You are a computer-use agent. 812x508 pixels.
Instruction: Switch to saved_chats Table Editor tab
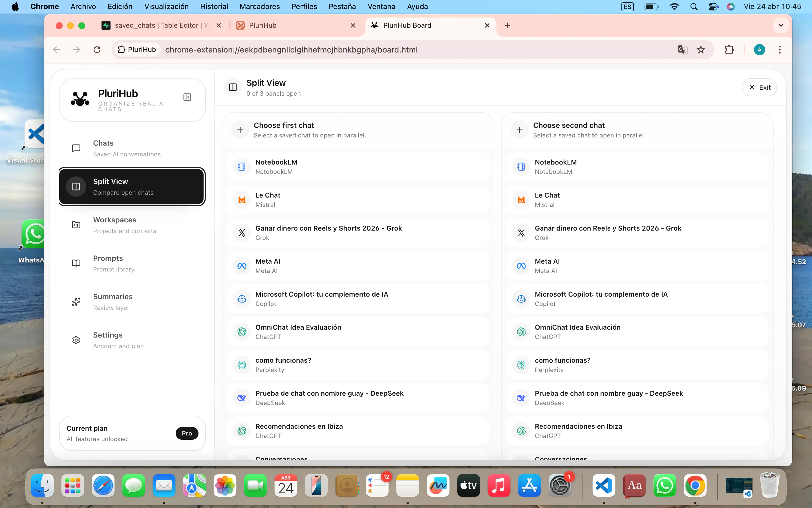[161, 25]
